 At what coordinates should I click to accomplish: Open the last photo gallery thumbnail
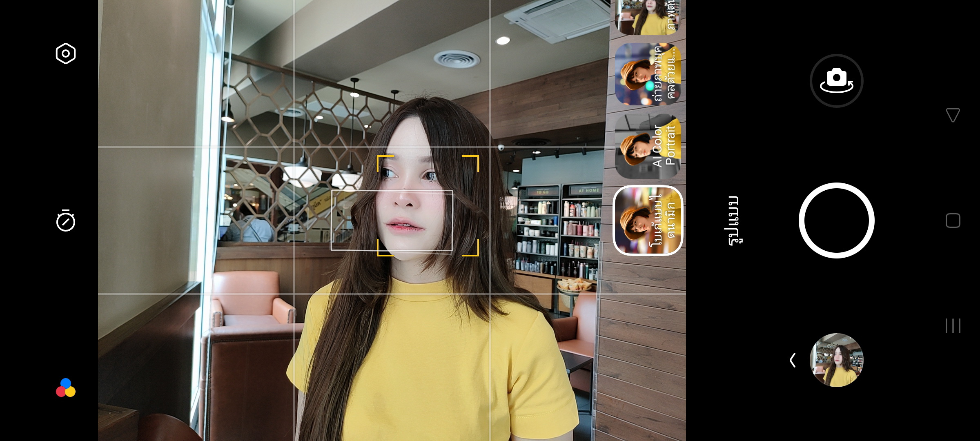point(836,360)
